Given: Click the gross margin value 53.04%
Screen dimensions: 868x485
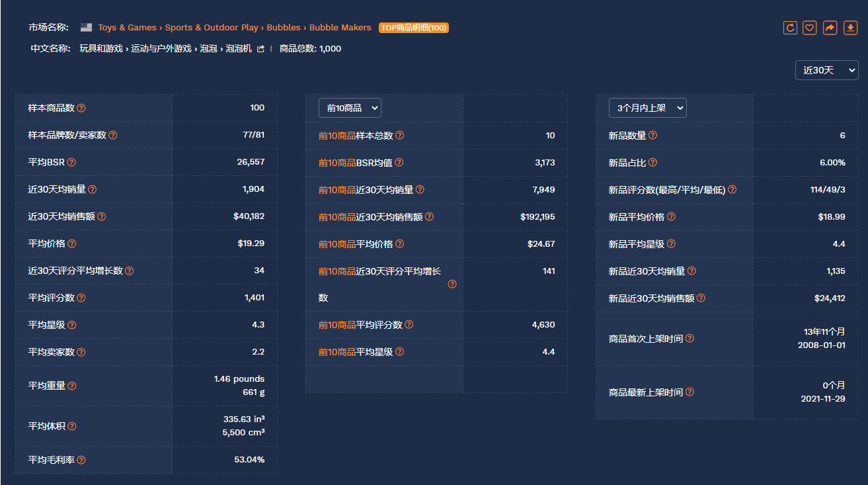Looking at the screenshot, I should click(x=249, y=460).
